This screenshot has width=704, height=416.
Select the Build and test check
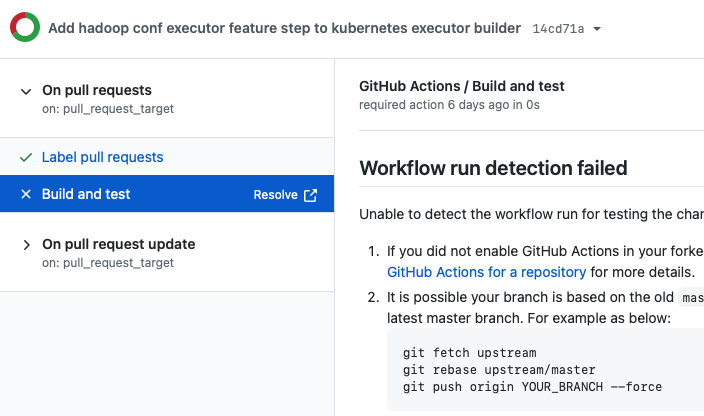(x=167, y=193)
